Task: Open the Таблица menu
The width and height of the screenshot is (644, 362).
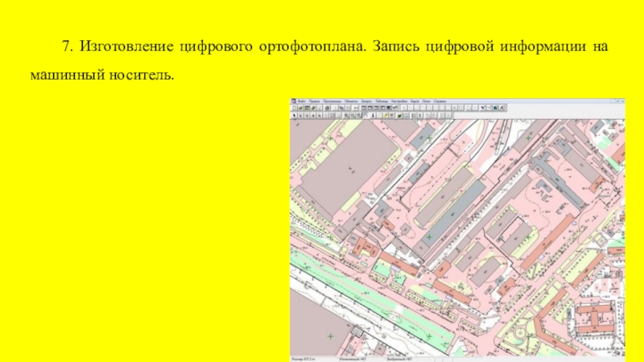Action: [382, 101]
